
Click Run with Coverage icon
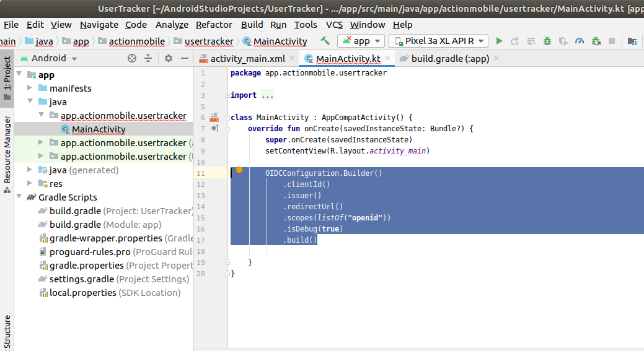563,41
